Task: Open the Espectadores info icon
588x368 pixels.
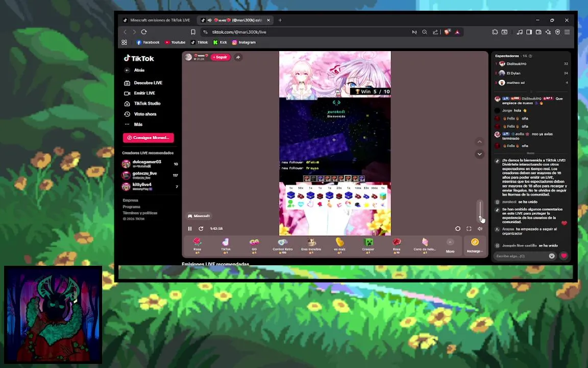Action: tap(530, 56)
